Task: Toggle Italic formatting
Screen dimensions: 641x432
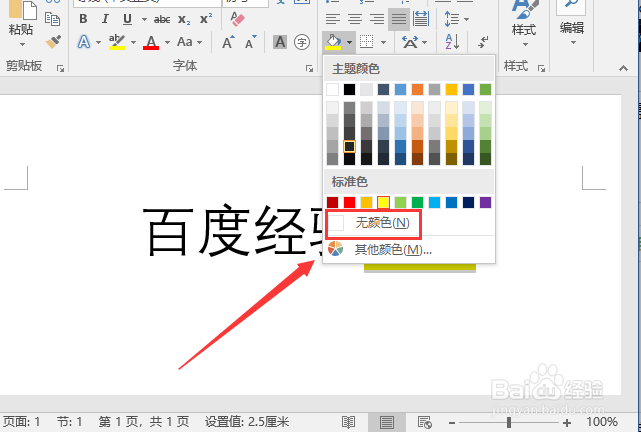Action: 105,19
